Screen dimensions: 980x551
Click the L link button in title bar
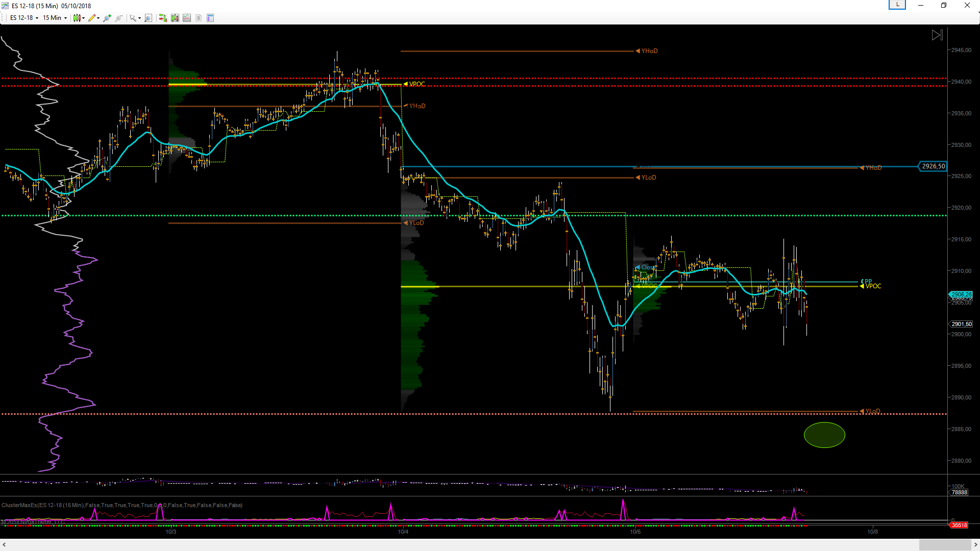pos(897,5)
